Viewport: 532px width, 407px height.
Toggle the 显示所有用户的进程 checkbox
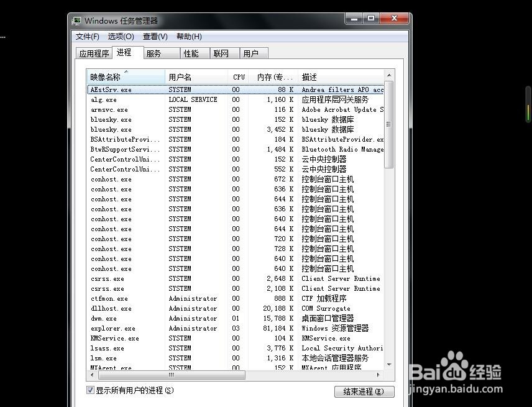[x=90, y=390]
